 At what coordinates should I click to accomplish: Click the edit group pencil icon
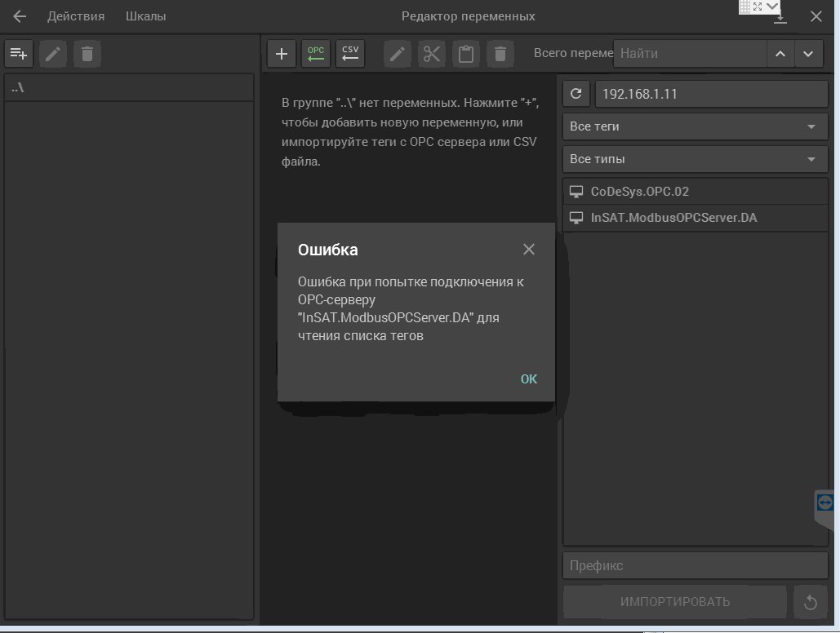(x=53, y=54)
